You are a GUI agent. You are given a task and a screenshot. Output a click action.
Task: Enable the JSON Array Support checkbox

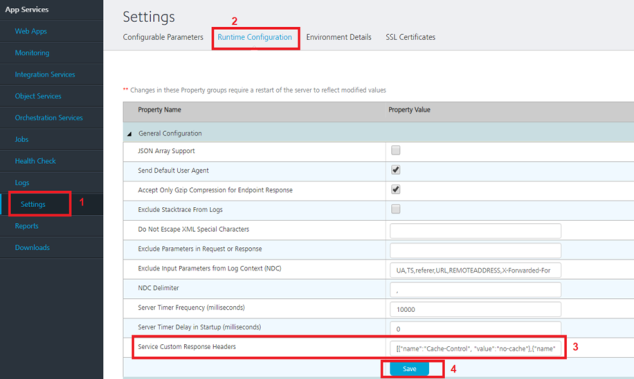point(395,150)
